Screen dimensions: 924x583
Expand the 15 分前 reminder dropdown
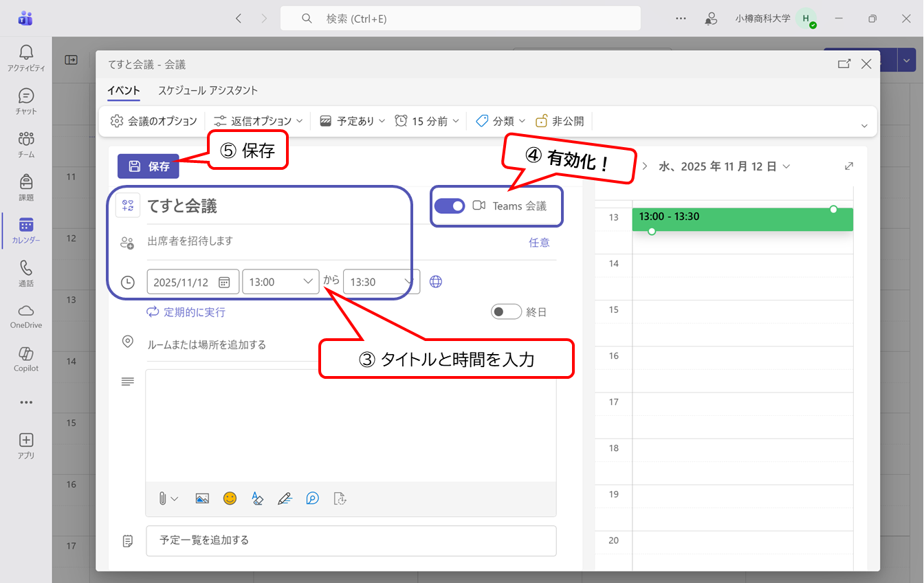pos(428,121)
